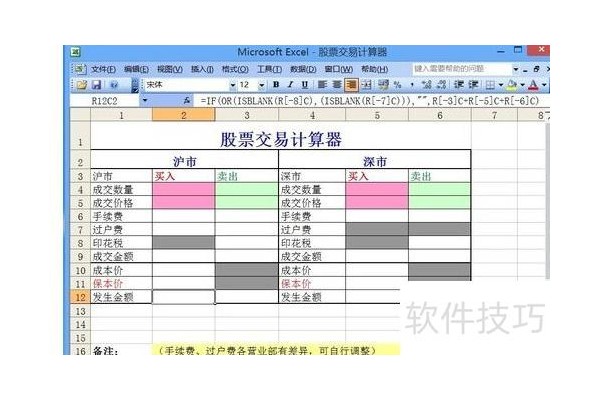
Task: Click the Insert Function fx icon
Action: point(187,101)
